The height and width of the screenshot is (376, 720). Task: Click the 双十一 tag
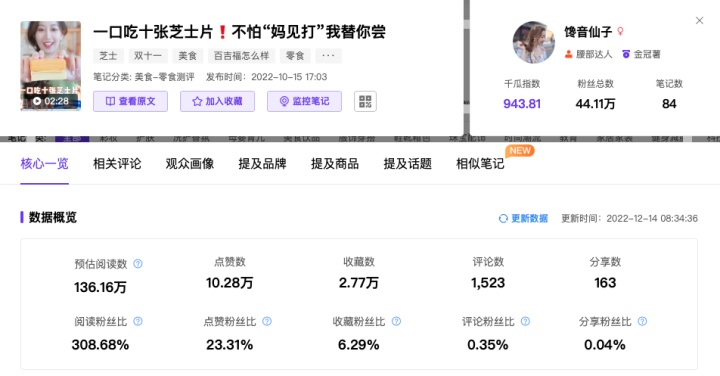[148, 56]
